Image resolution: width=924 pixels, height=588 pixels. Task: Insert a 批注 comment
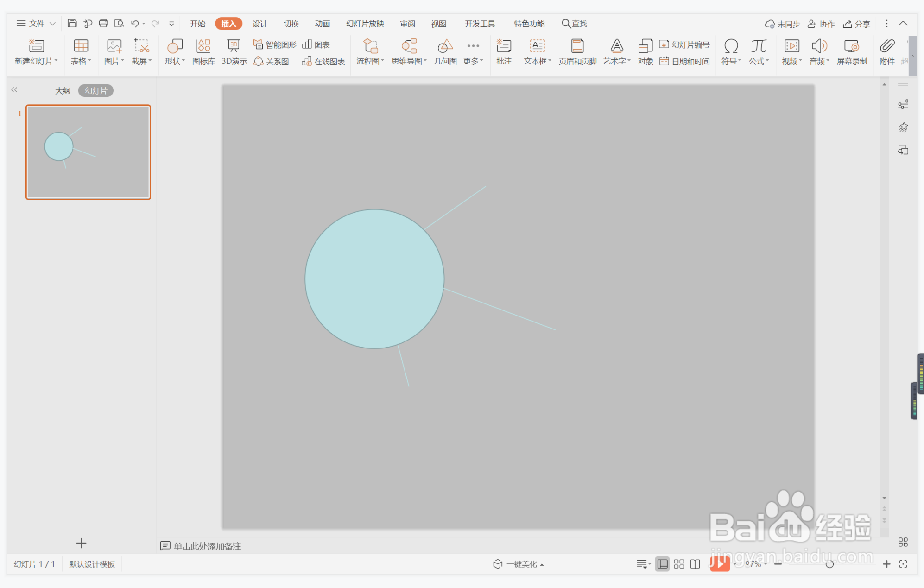(x=504, y=51)
